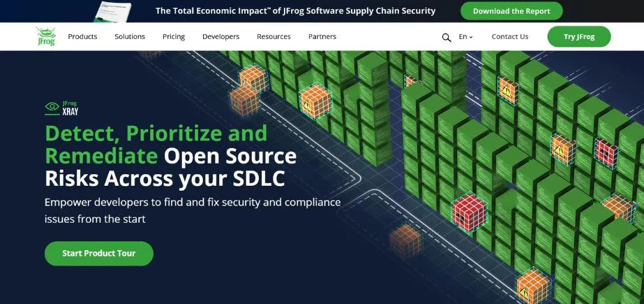The width and height of the screenshot is (644, 304).
Task: Go to Pricing
Action: [x=174, y=36]
